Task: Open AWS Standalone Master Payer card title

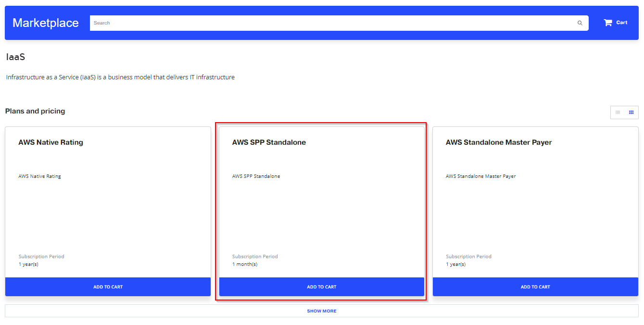Action: pos(499,142)
